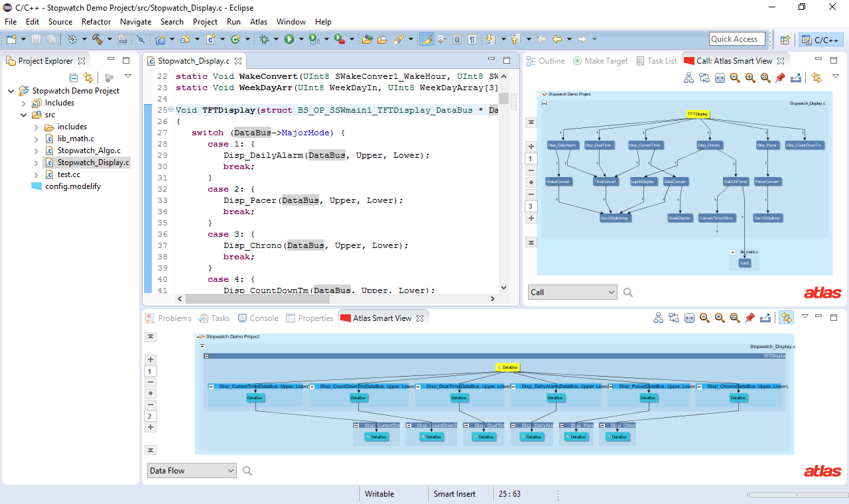Click search magnifier next to Data Flow dropdown
Viewport: 849px width, 504px height.
(x=247, y=471)
